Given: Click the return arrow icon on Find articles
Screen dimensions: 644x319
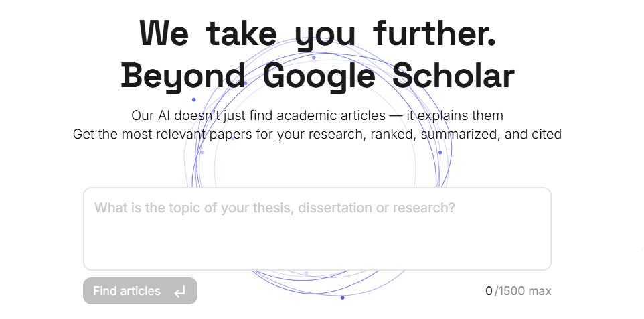Looking at the screenshot, I should click(x=180, y=292).
